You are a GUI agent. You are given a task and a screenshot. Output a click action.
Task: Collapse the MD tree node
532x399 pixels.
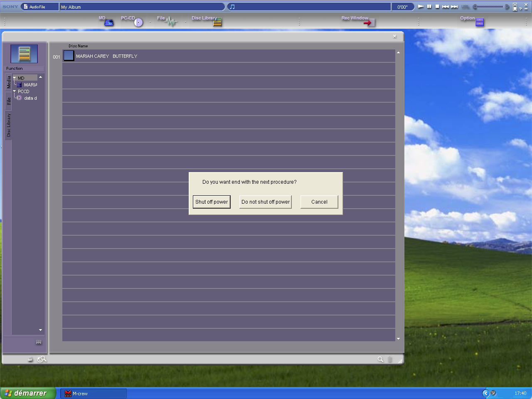15,78
